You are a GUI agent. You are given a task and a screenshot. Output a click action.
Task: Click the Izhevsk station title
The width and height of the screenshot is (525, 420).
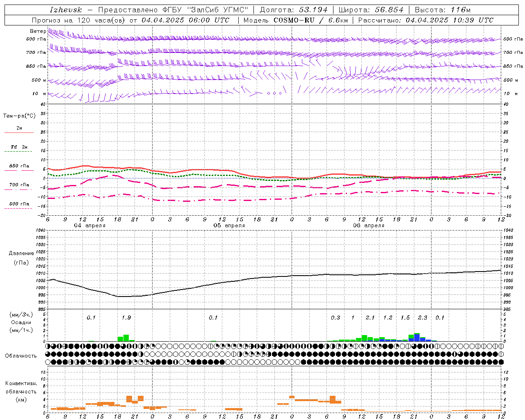[x=66, y=10]
